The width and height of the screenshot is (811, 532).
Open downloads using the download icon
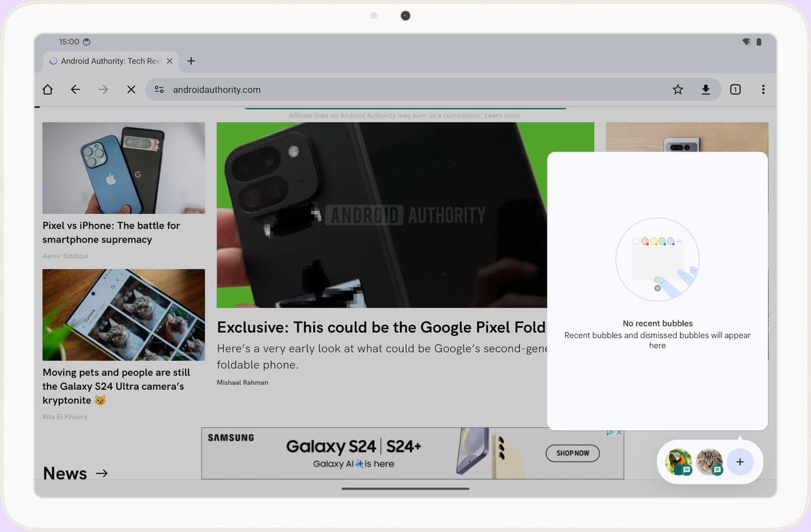click(x=706, y=90)
